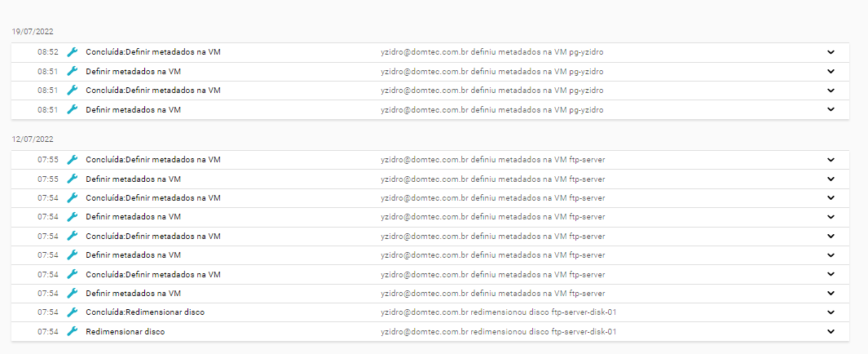Click wrench icon of 08:52 Concluída:Definir metadados entry

72,52
